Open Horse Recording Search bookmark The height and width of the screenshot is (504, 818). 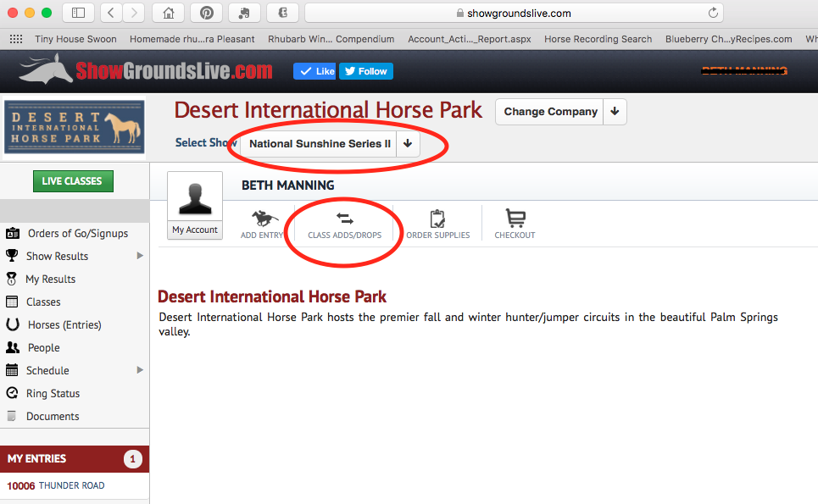point(598,39)
